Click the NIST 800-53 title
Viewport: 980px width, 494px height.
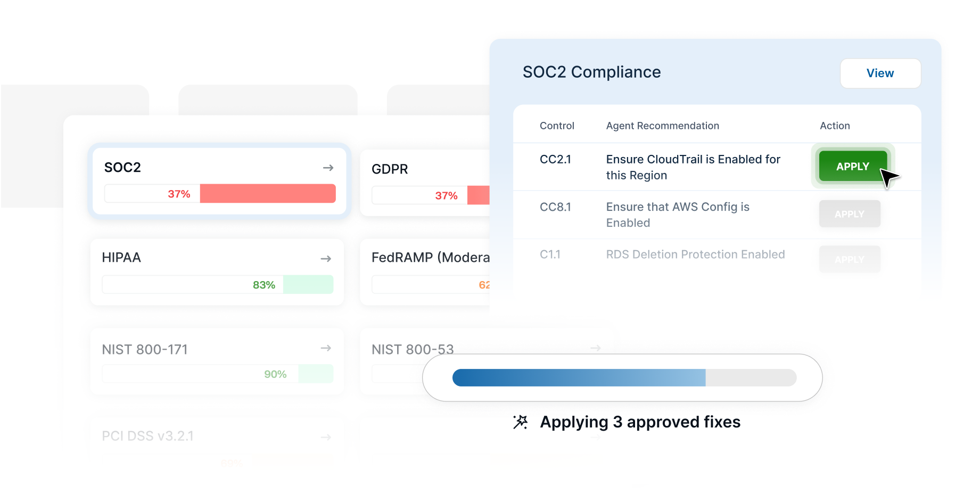[413, 350]
